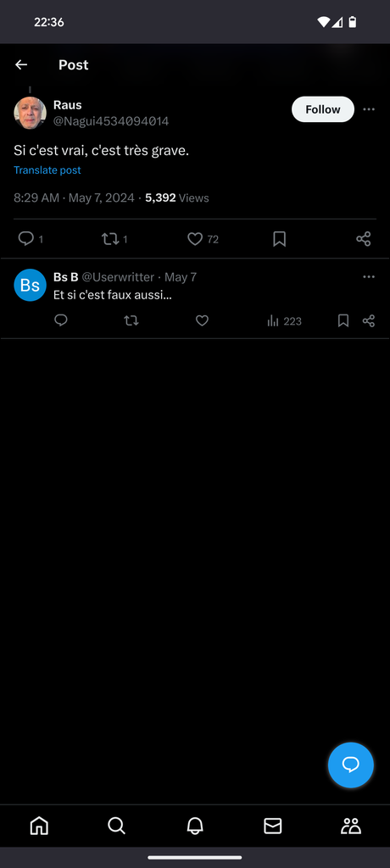Bookmark the main post
390x868 pixels.
tap(280, 238)
